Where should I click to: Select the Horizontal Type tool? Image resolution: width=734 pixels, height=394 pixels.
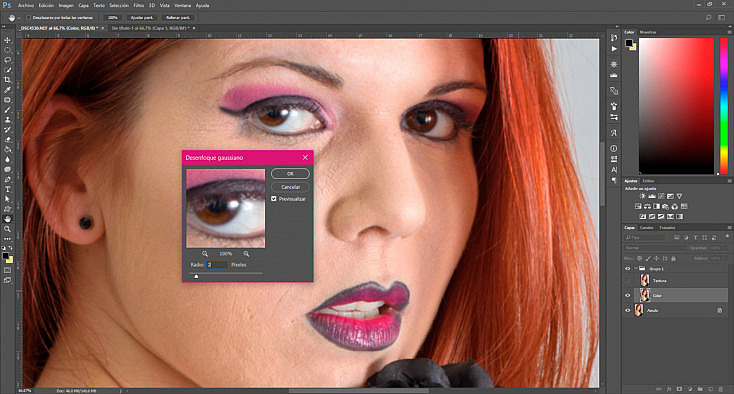(x=7, y=189)
